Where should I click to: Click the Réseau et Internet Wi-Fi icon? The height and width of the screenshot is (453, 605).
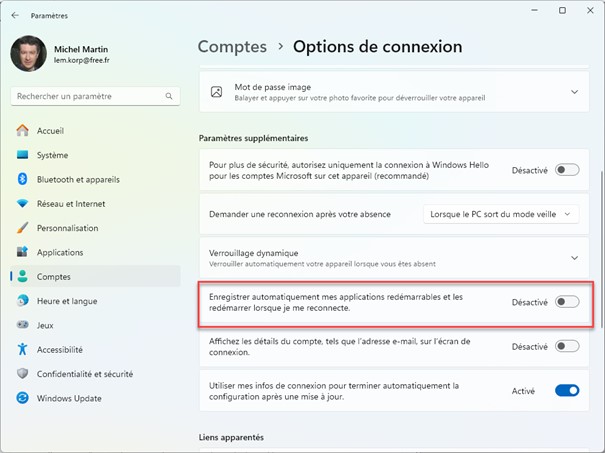click(x=22, y=204)
